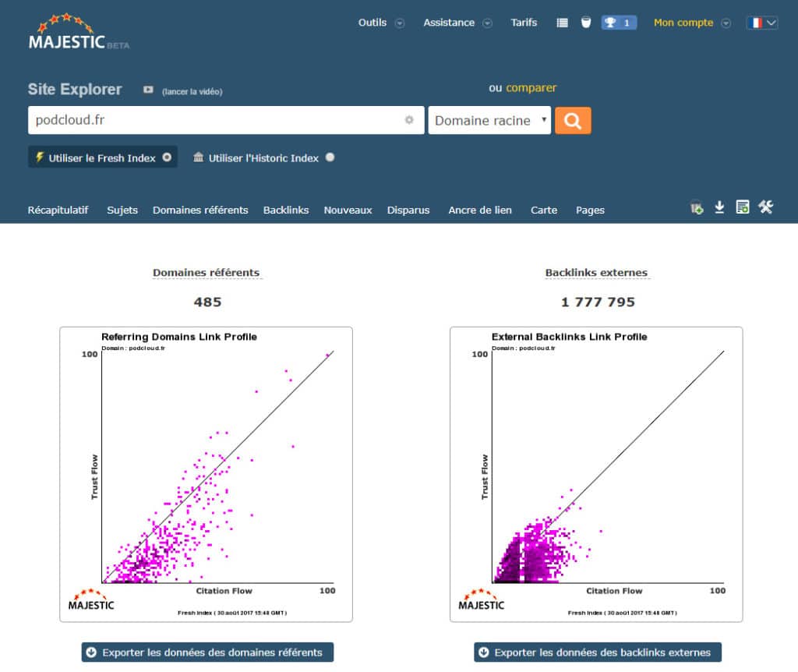This screenshot has height=672, width=798.
Task: Open the language selector chevron
Action: click(772, 23)
